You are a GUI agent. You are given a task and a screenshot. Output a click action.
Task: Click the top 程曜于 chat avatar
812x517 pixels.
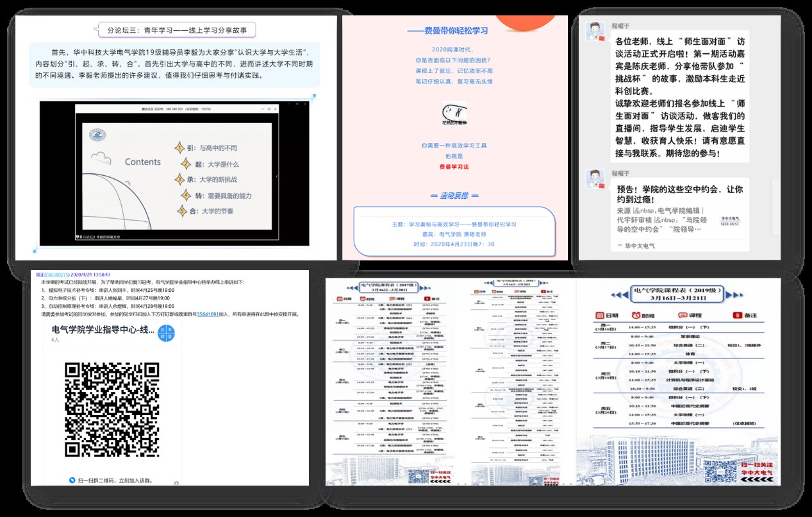point(595,31)
